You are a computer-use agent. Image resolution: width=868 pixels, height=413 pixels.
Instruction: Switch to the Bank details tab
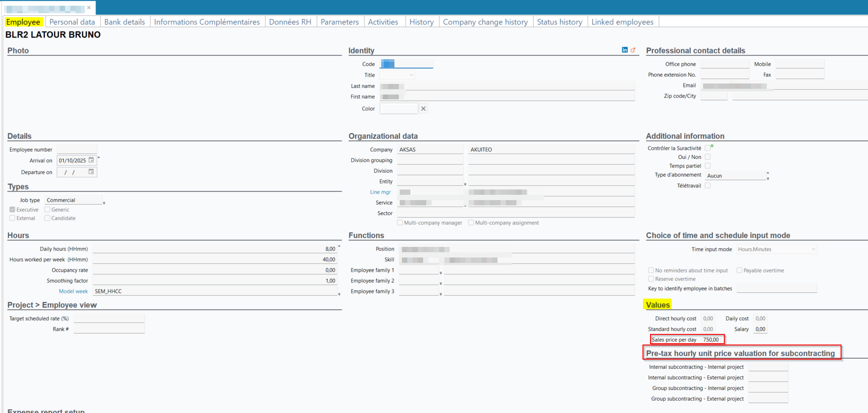pyautogui.click(x=124, y=22)
